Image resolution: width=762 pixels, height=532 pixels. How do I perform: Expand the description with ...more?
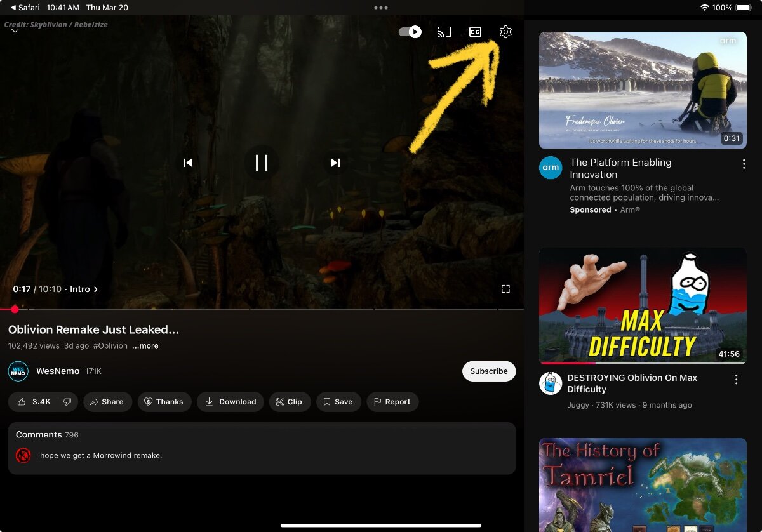click(x=145, y=346)
